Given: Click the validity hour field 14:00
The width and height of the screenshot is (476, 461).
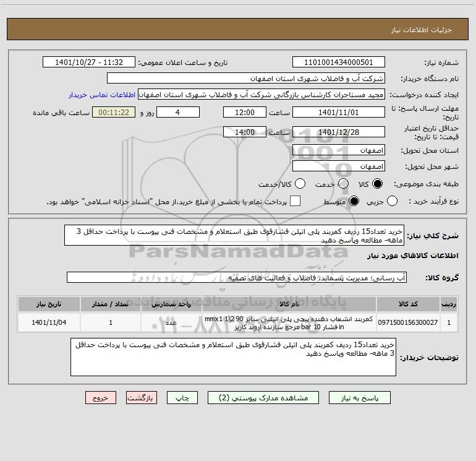Looking at the screenshot, I should [245, 132].
